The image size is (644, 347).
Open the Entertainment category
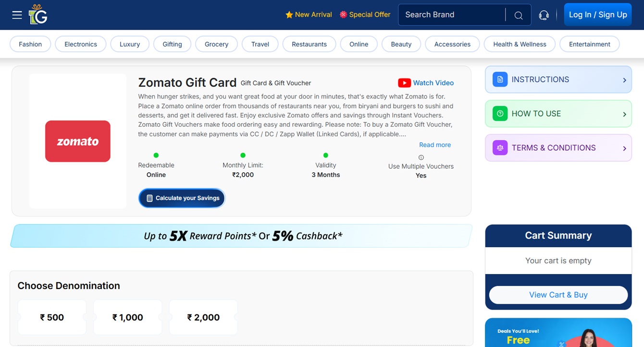coord(590,44)
